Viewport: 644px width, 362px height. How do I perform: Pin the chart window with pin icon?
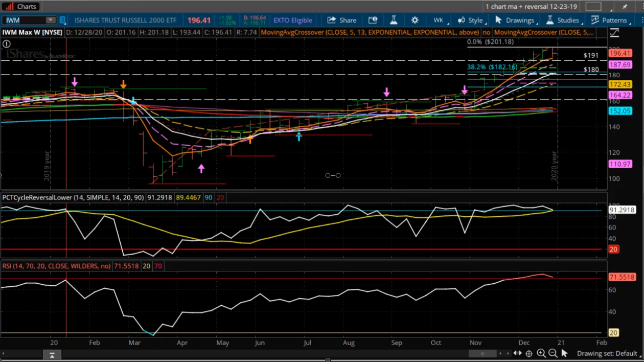pos(625,7)
